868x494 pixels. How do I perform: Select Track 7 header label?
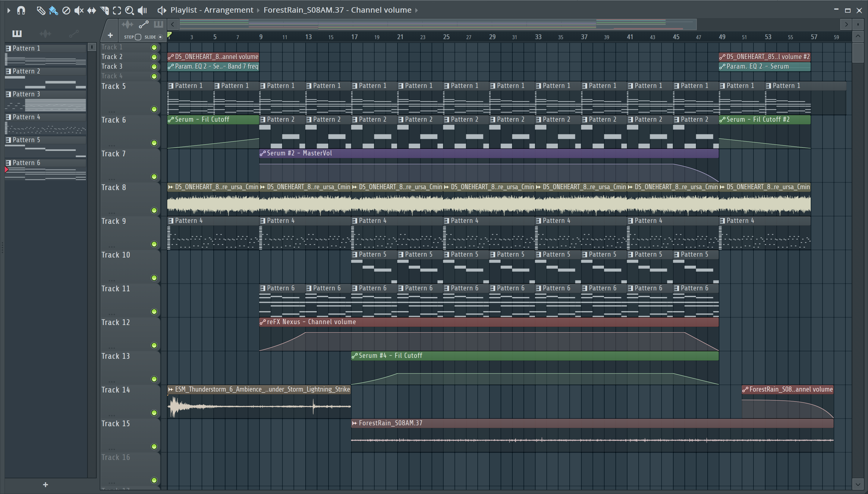click(113, 154)
